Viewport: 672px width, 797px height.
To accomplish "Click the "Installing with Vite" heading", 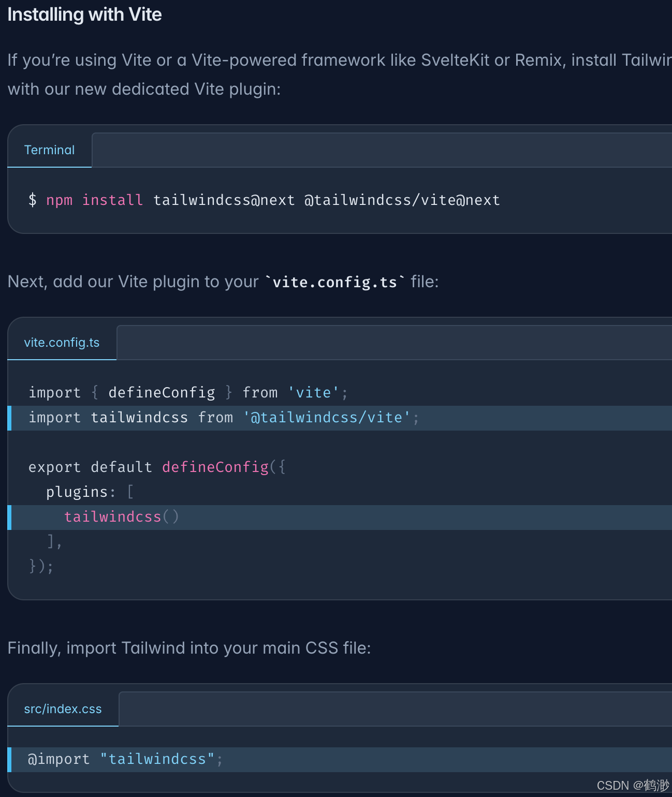I will click(84, 14).
